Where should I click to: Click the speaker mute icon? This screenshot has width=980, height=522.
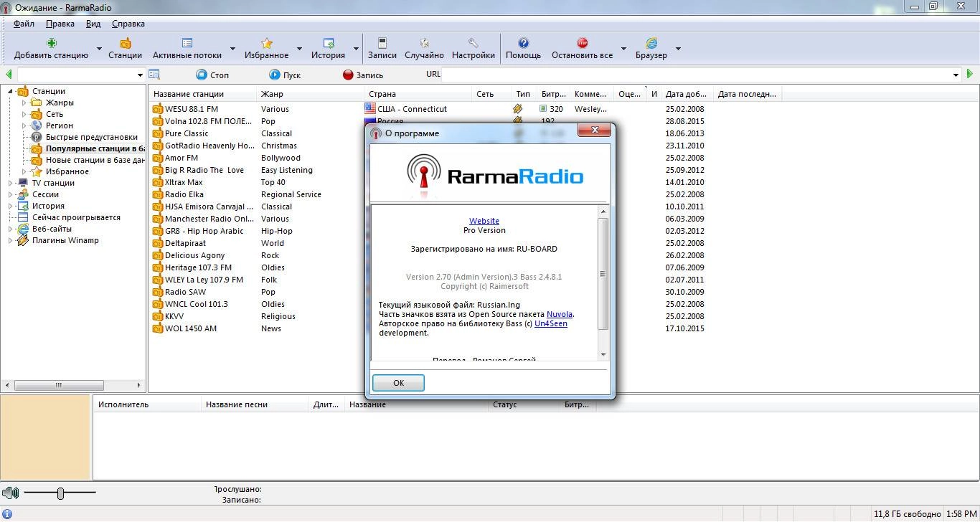point(10,493)
